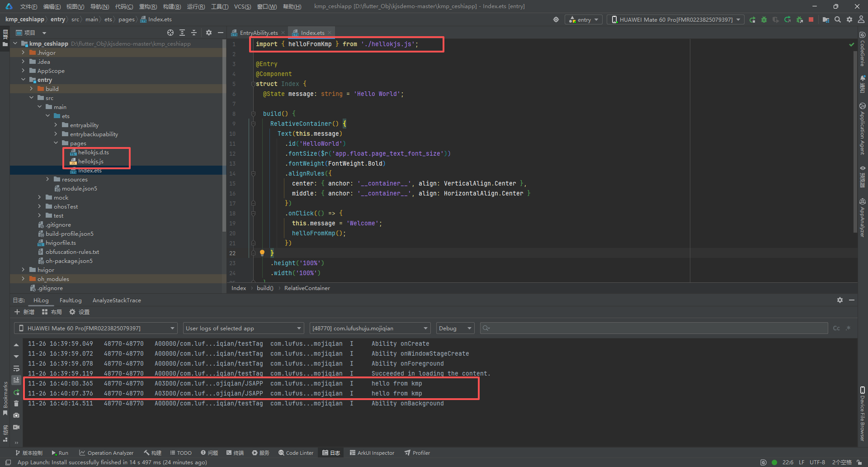Viewport: 868px width, 467px height.
Task: Click the restart log green icon
Action: (16, 392)
